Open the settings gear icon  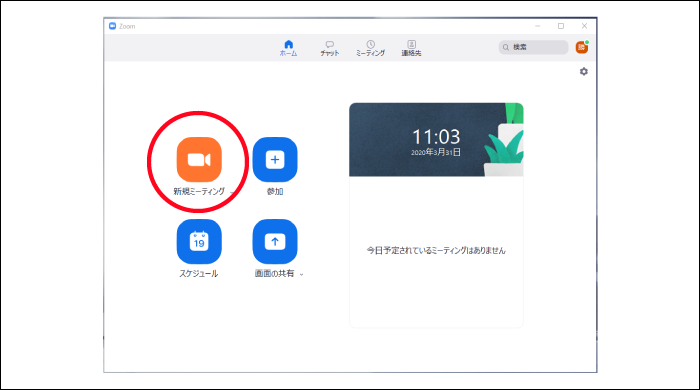point(583,71)
